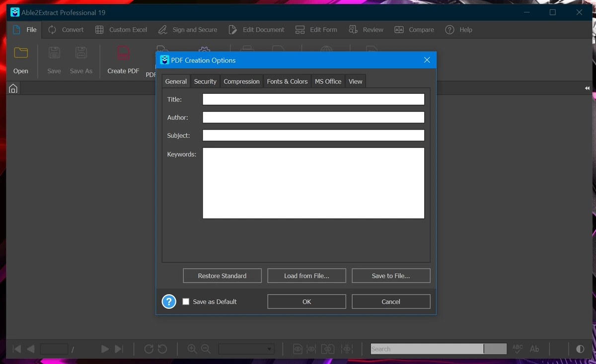The width and height of the screenshot is (596, 364).
Task: Open the Edit Form ribbon tab
Action: click(316, 30)
